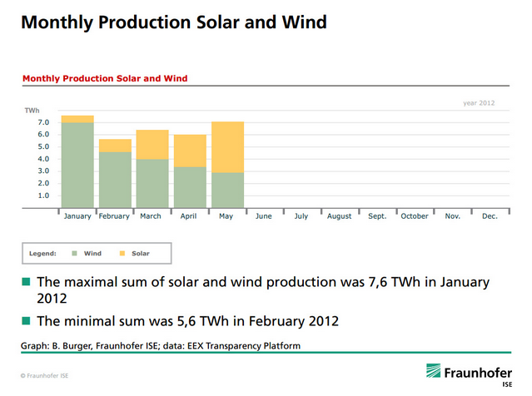Click the red 'Monthly Production Solar and Wind' subtitle

(105, 79)
